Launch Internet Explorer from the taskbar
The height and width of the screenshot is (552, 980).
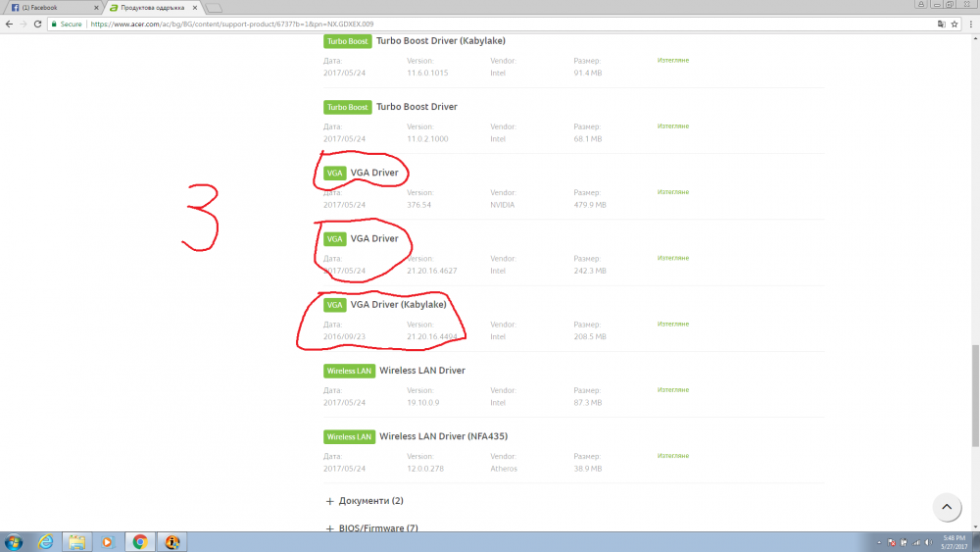46,542
